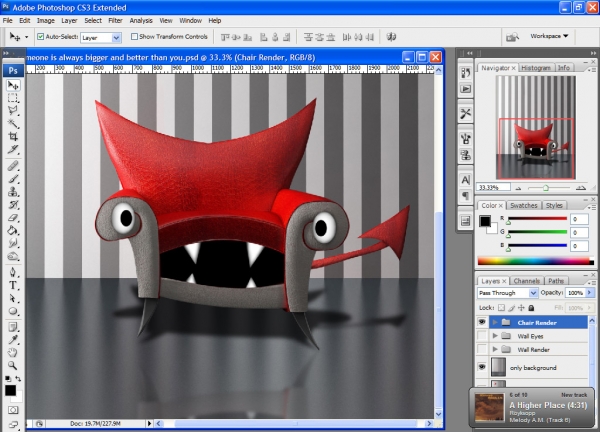Viewport: 600px width, 432px height.
Task: Uncheck the Auto-Select checkbox
Action: click(41, 37)
